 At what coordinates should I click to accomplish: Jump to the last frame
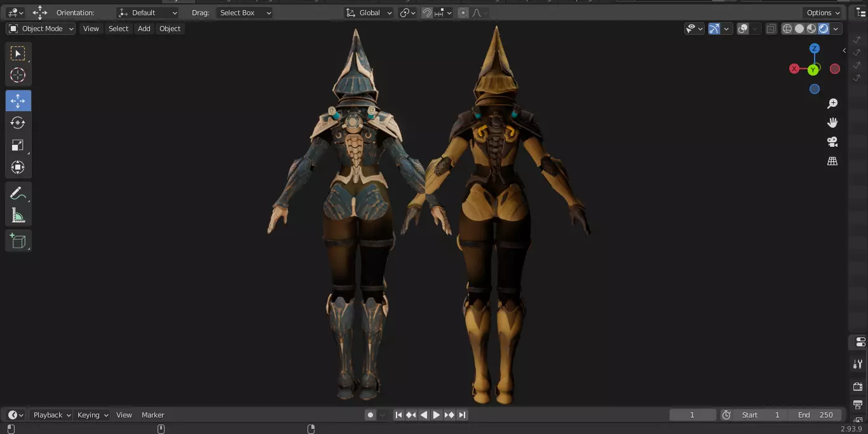pos(462,415)
